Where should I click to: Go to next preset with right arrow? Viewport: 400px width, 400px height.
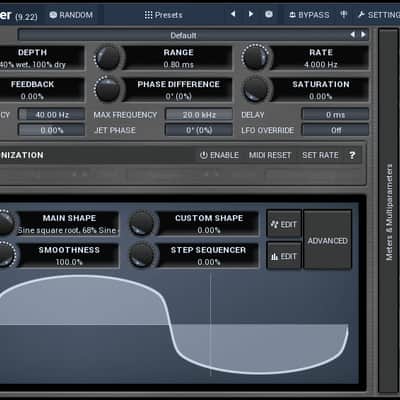click(251, 14)
